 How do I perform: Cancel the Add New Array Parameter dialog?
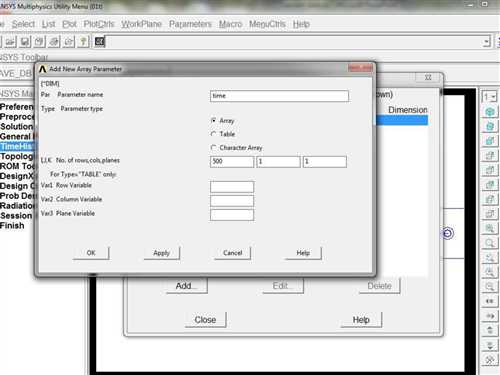pos(232,253)
